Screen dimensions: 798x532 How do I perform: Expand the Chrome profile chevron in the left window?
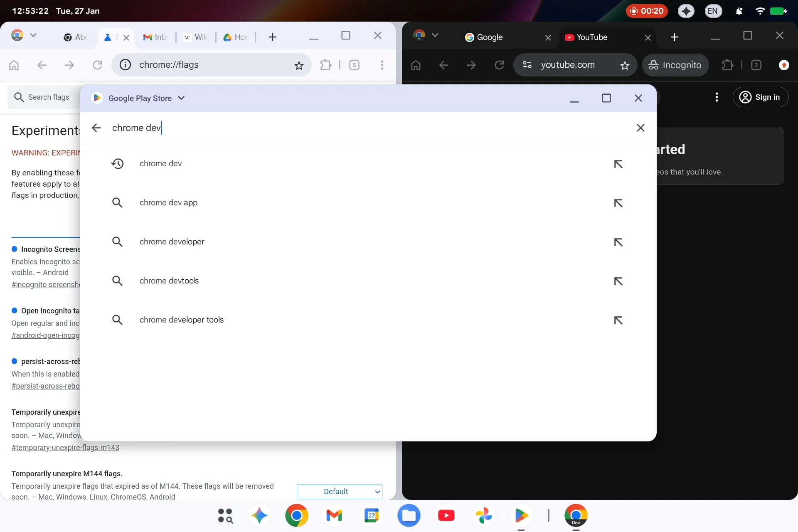pyautogui.click(x=33, y=35)
